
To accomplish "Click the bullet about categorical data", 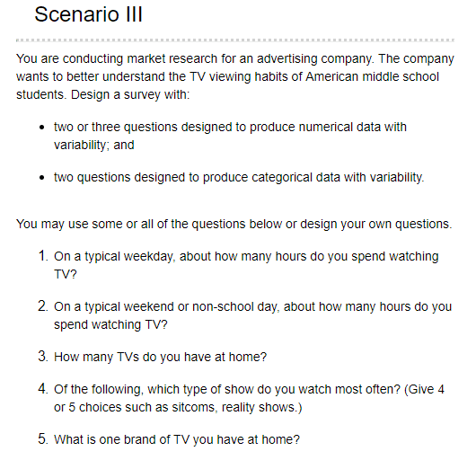I will [239, 177].
